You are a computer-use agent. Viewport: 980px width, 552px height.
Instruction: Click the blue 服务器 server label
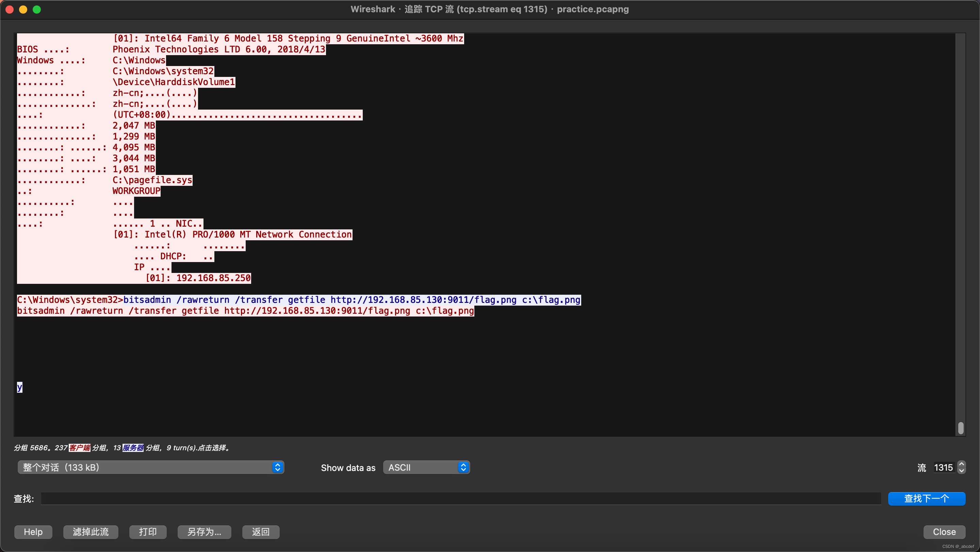point(133,448)
